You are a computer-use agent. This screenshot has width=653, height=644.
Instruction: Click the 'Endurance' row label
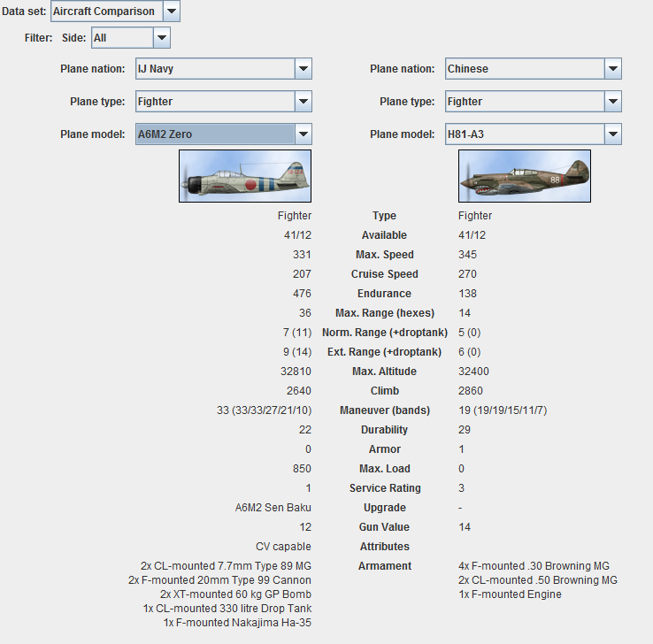point(384,294)
